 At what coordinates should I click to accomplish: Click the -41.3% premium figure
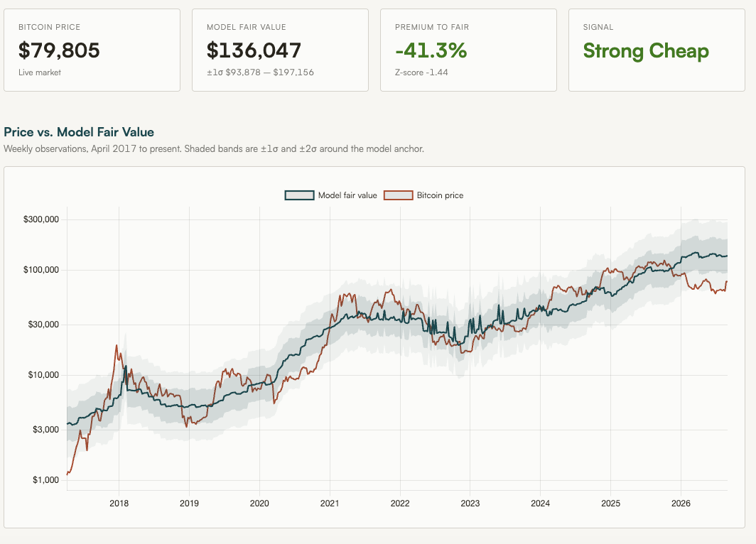pos(431,50)
